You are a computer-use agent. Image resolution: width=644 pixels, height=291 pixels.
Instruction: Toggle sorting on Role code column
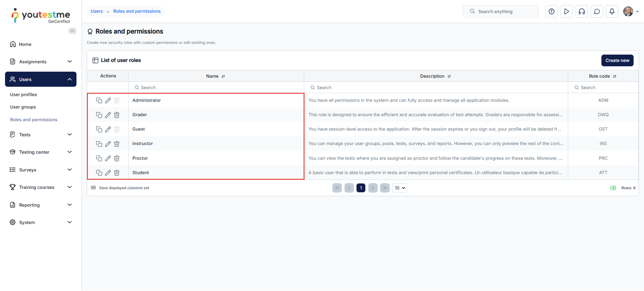tap(614, 76)
